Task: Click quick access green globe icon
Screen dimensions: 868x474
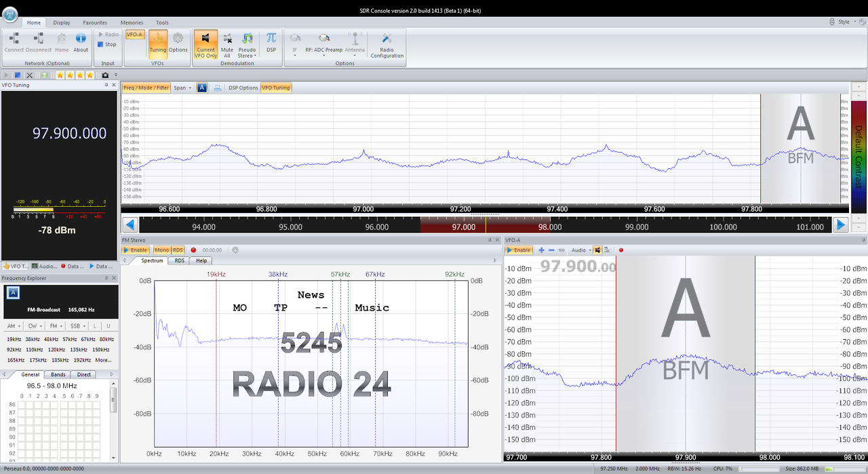Action: (44, 75)
